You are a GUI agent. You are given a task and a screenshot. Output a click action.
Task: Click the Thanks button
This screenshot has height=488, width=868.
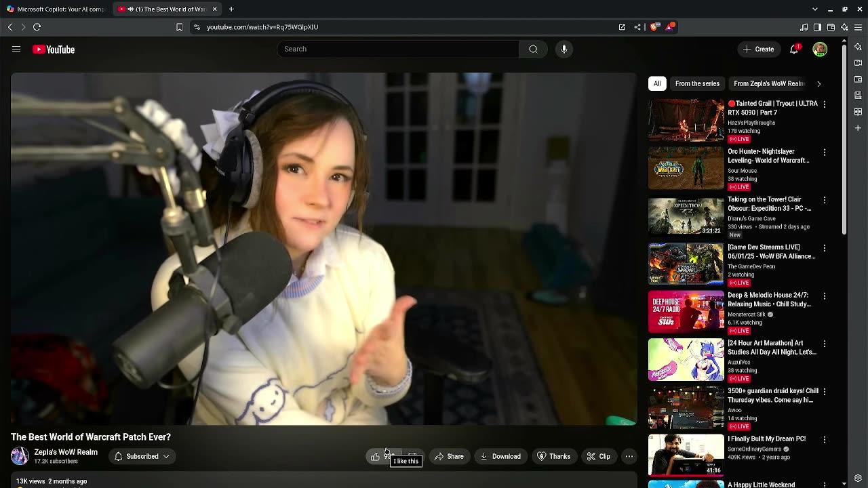point(554,456)
